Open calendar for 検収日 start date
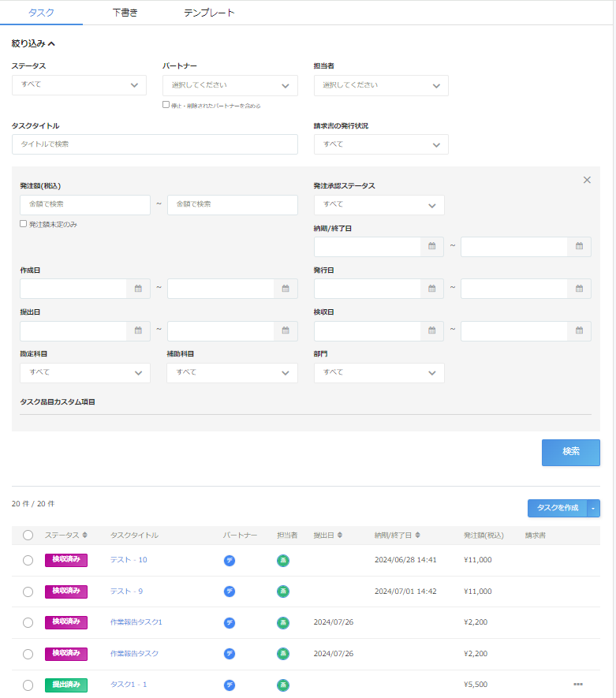 pyautogui.click(x=431, y=330)
